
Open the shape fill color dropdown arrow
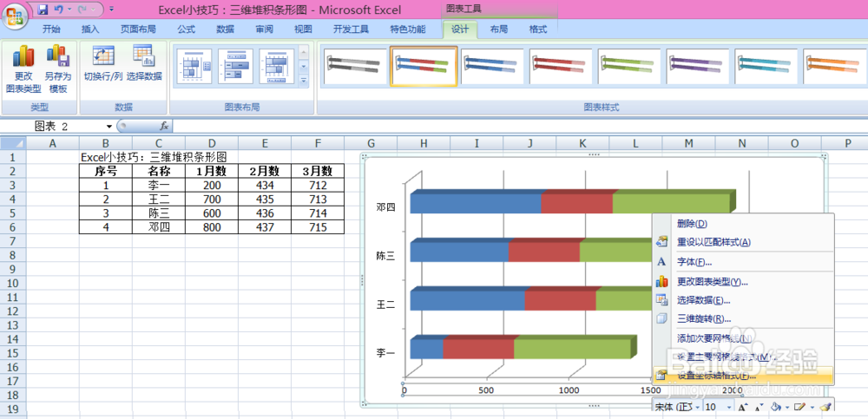(786, 408)
